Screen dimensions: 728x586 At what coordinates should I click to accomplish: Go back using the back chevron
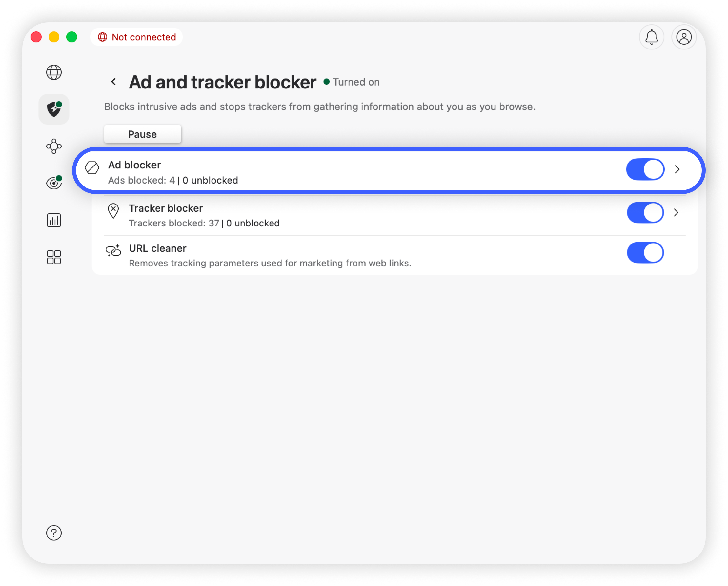pyautogui.click(x=114, y=82)
